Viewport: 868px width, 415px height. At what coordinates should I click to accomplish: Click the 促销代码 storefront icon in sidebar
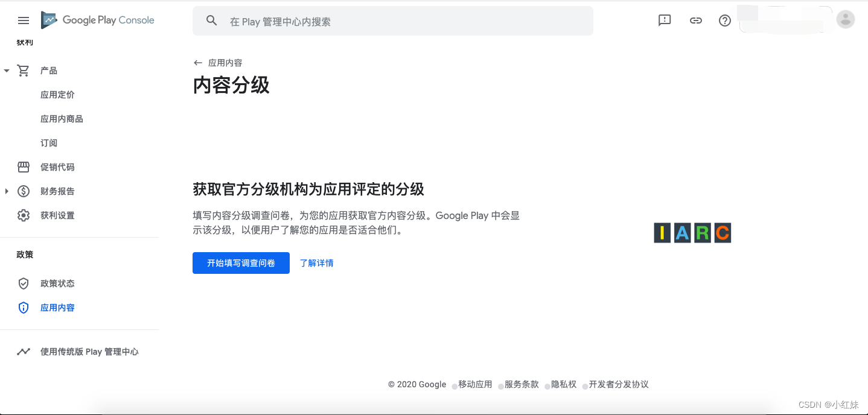tap(23, 166)
